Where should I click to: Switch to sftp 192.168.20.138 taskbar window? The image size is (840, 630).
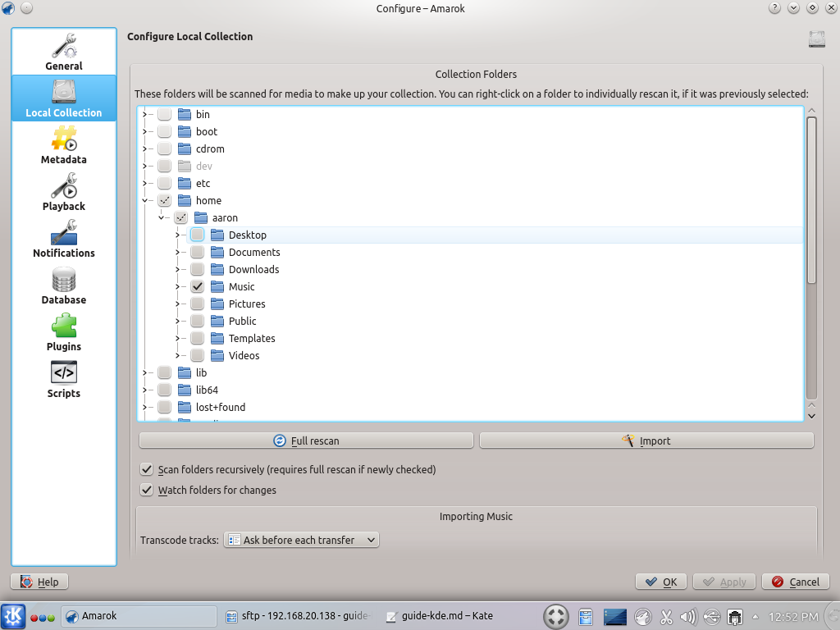[x=298, y=616]
